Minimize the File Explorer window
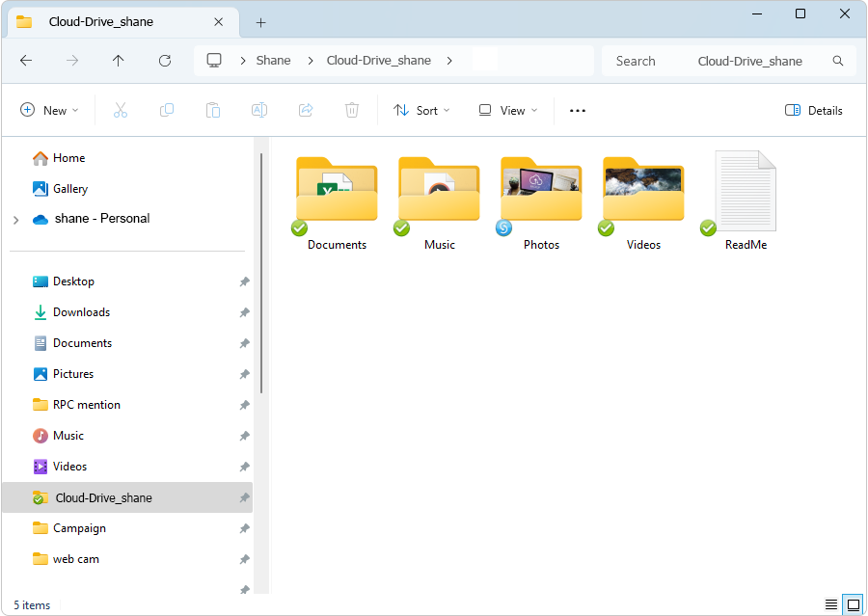 click(x=757, y=13)
